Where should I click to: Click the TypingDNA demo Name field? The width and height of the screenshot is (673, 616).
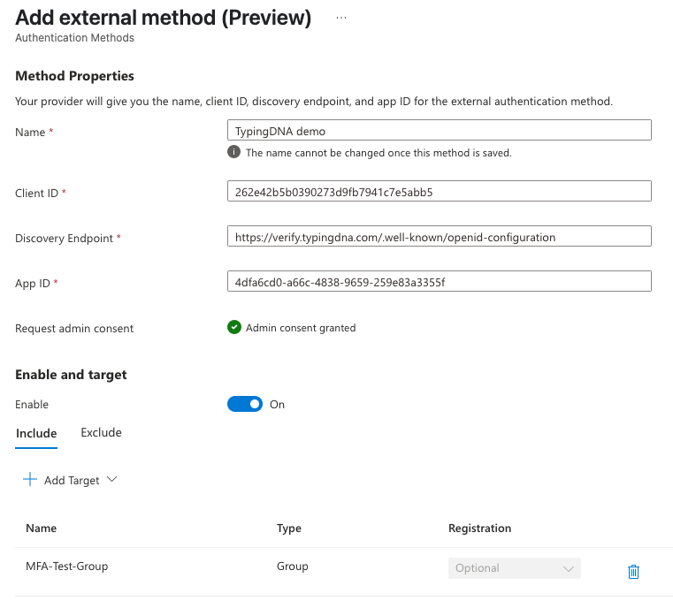point(439,130)
